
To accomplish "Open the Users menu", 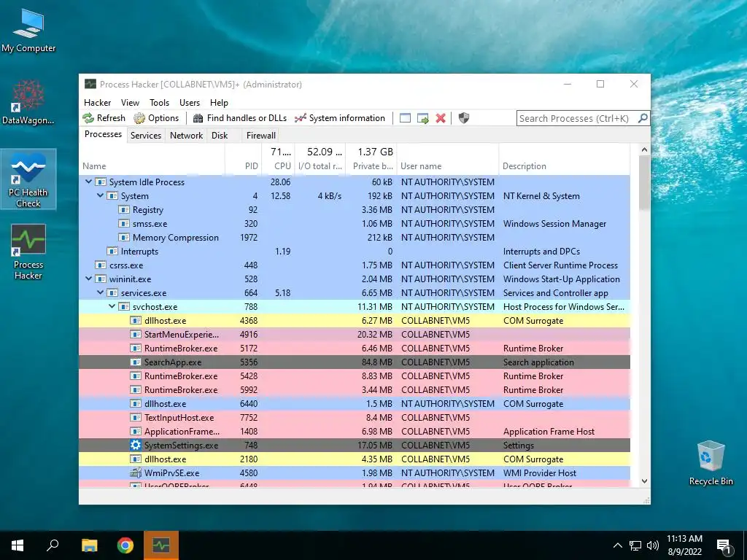I will (190, 102).
